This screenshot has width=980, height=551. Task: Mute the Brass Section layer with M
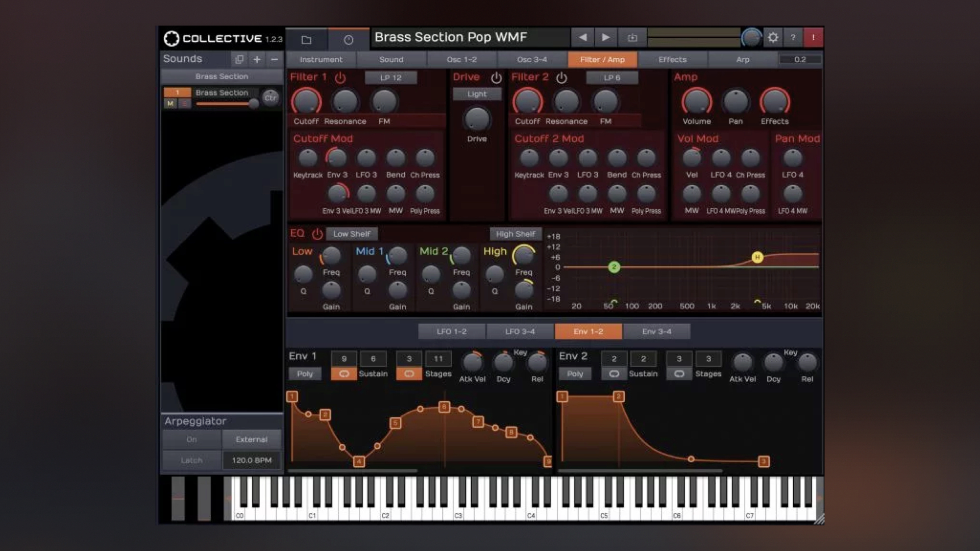[x=170, y=104]
